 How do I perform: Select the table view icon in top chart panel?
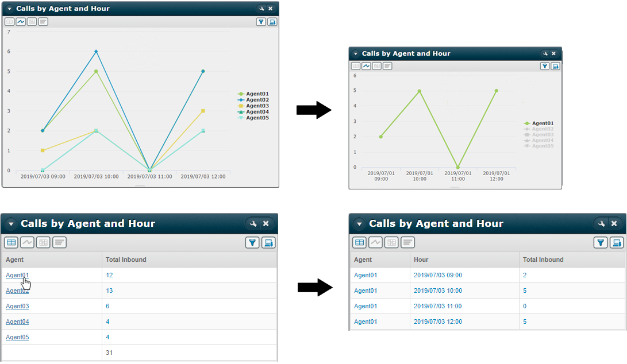point(9,21)
